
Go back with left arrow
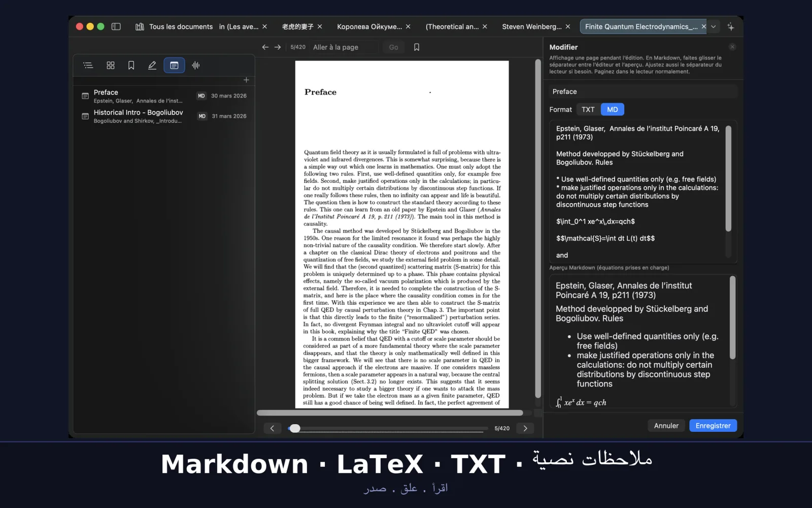coord(265,47)
